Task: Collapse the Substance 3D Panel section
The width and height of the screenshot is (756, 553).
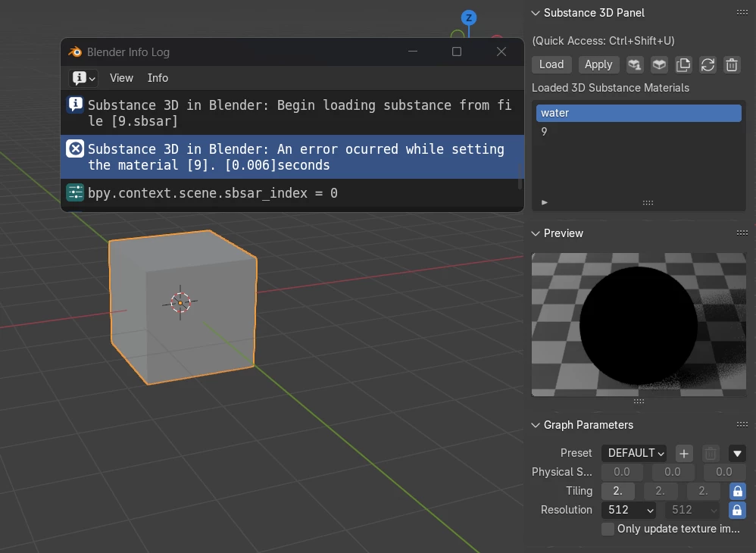Action: (535, 13)
